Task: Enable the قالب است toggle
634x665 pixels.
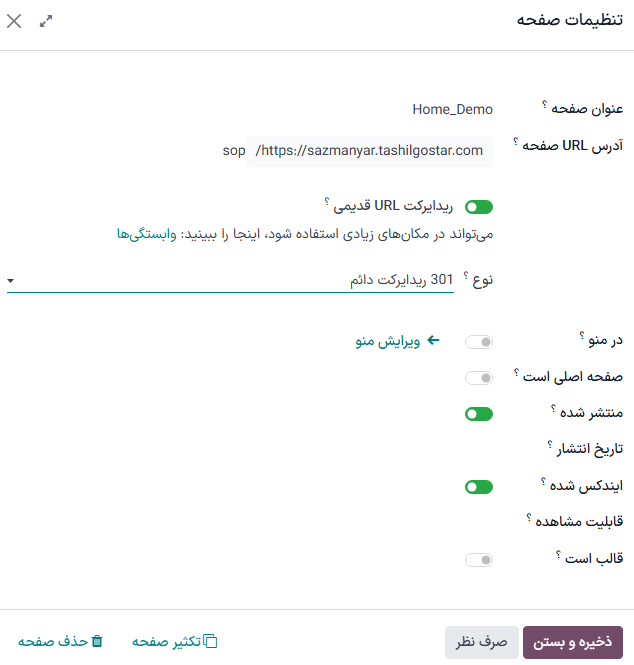Action: tap(479, 560)
